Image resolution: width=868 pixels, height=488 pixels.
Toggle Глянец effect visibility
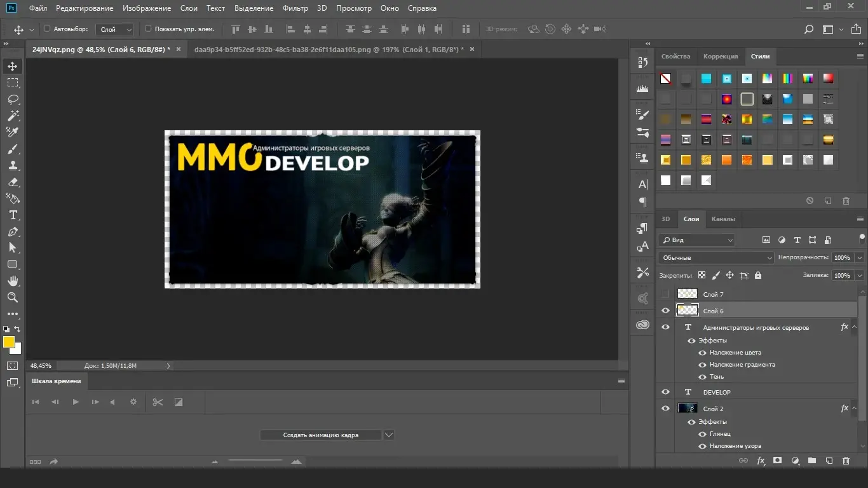coord(702,434)
